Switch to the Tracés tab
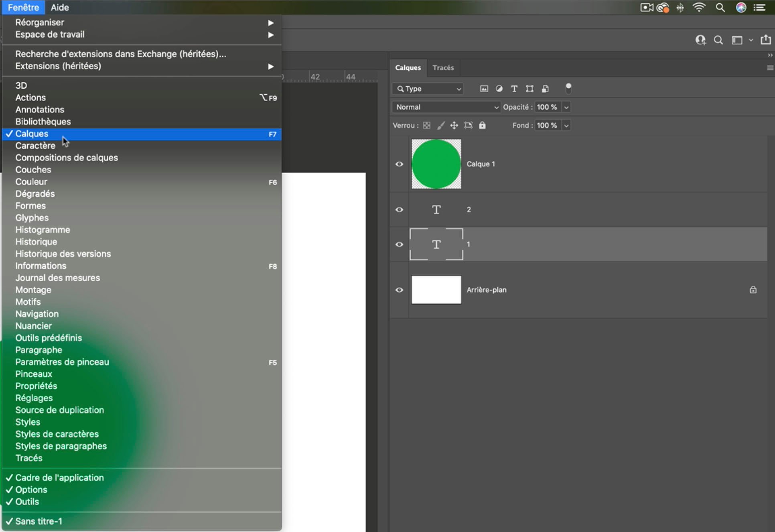This screenshot has height=532, width=775. tap(443, 68)
